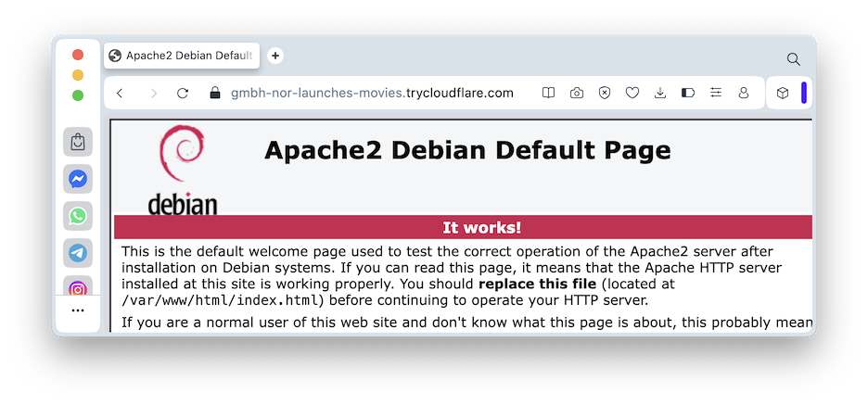Open the WhatsApp sidebar panel

(x=78, y=216)
